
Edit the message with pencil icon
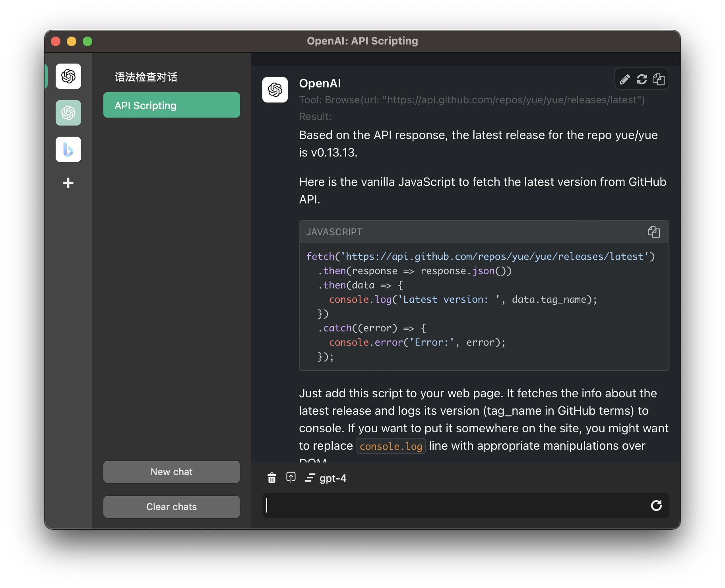pyautogui.click(x=624, y=79)
